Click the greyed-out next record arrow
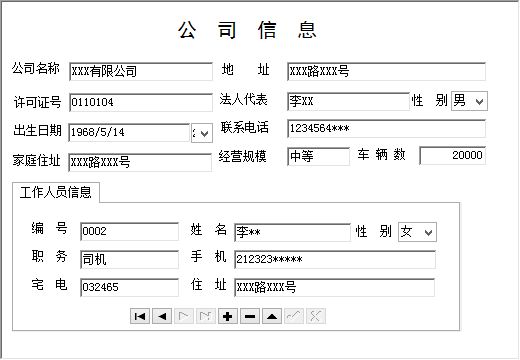 (184, 316)
